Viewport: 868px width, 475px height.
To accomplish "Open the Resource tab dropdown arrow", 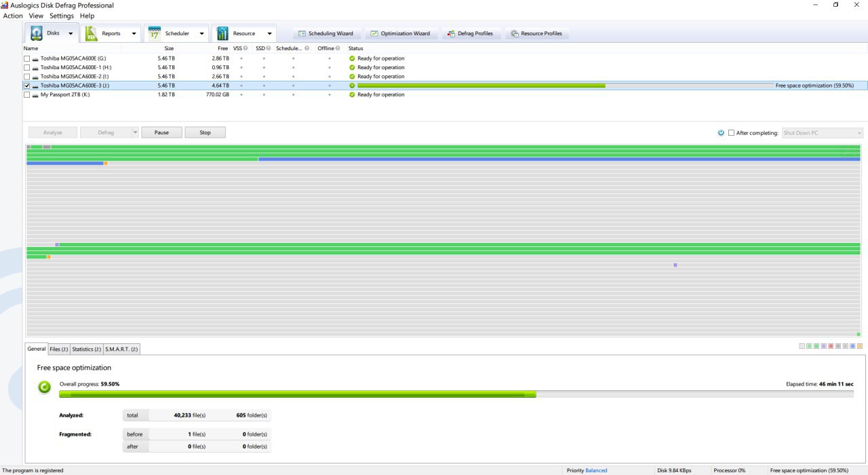I will [x=269, y=33].
